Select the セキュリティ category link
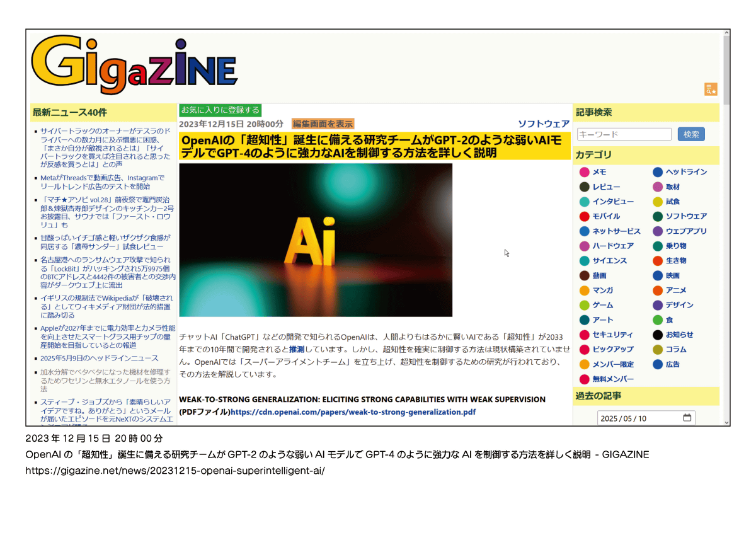Viewport: 756px width, 535px height. 612,335
